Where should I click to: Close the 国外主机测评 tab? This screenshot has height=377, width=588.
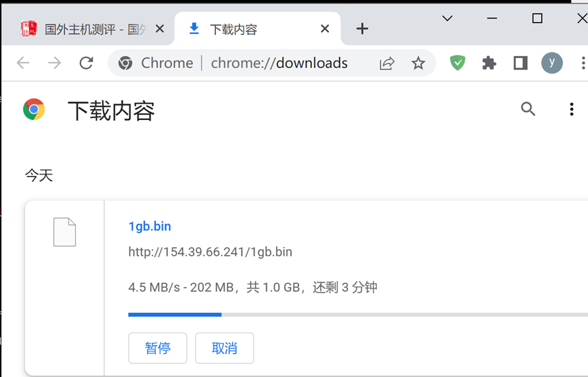pos(159,29)
